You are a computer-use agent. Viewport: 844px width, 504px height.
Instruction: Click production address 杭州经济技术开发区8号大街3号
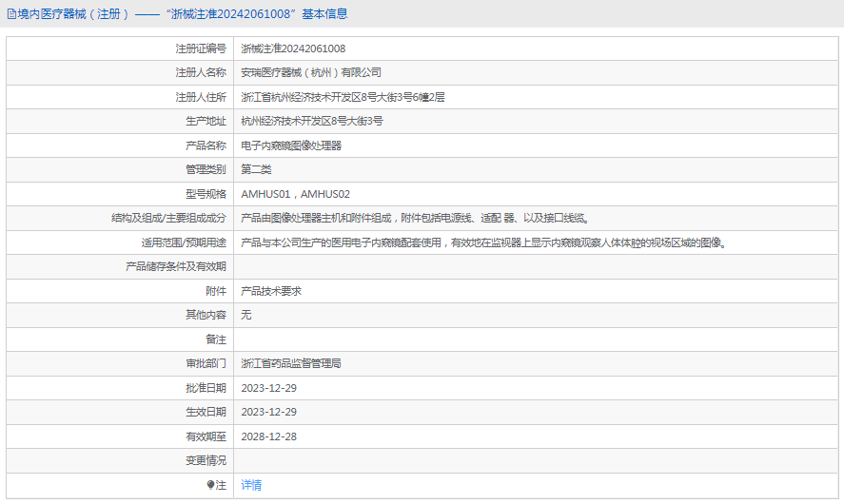(x=312, y=121)
